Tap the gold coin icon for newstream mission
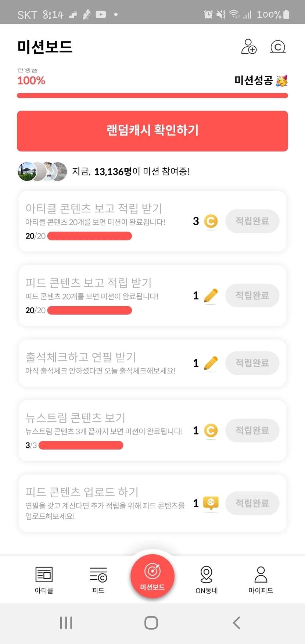 tap(211, 430)
